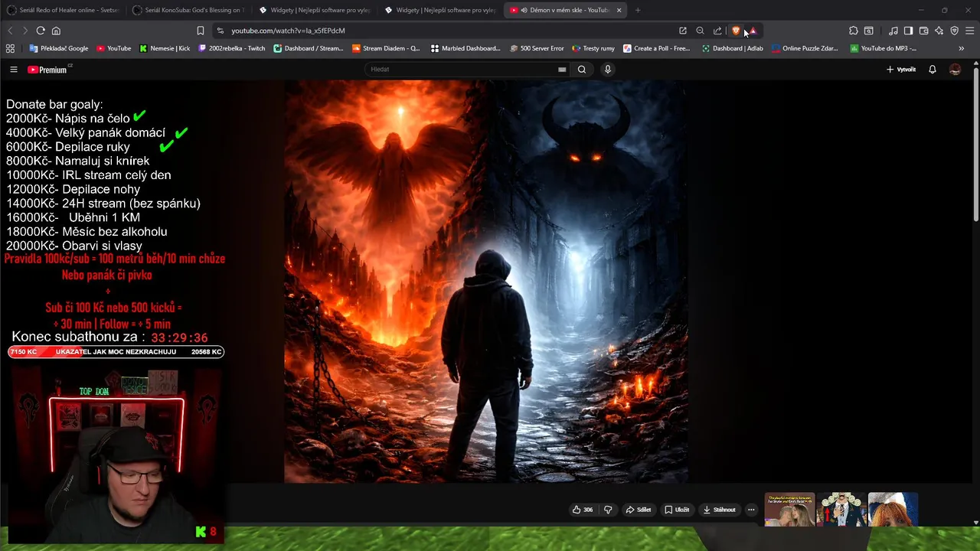Viewport: 980px width, 551px height.
Task: Click the Stáhnout download button
Action: 720,510
